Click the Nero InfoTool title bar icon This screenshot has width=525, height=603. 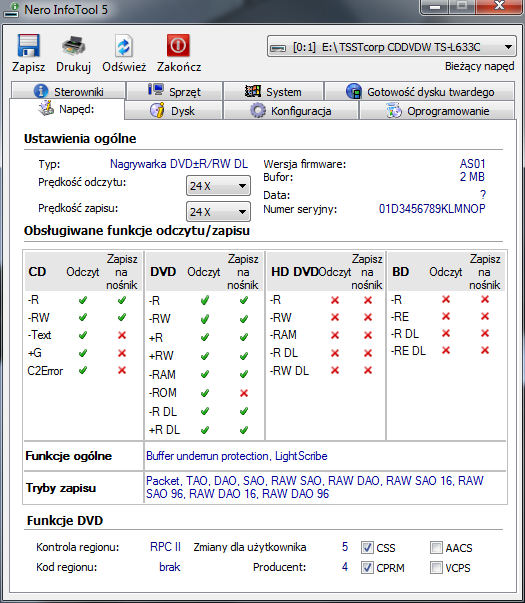pos(11,10)
